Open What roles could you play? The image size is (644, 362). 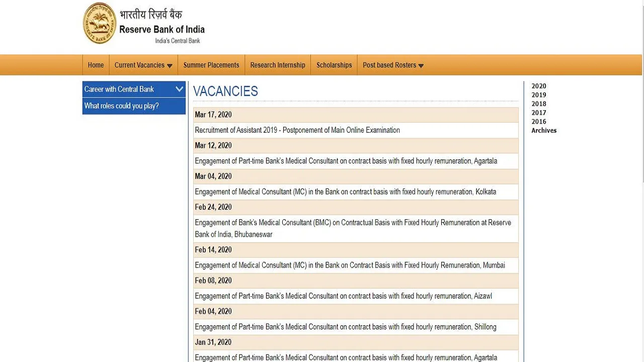pos(134,106)
